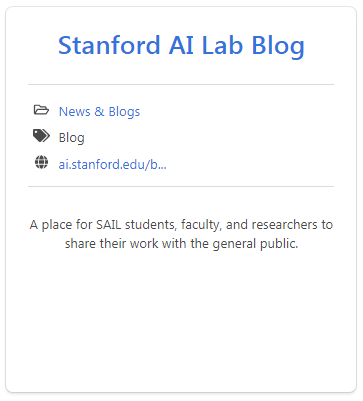The image size is (363, 401).
Task: Click the word Blogs in the category link
Action: tap(124, 112)
